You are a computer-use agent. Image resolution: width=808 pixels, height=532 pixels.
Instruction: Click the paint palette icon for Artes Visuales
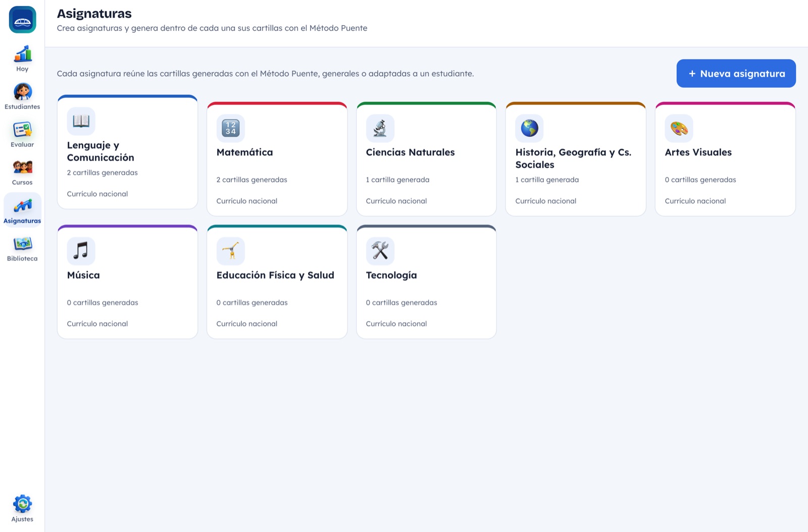[679, 128]
